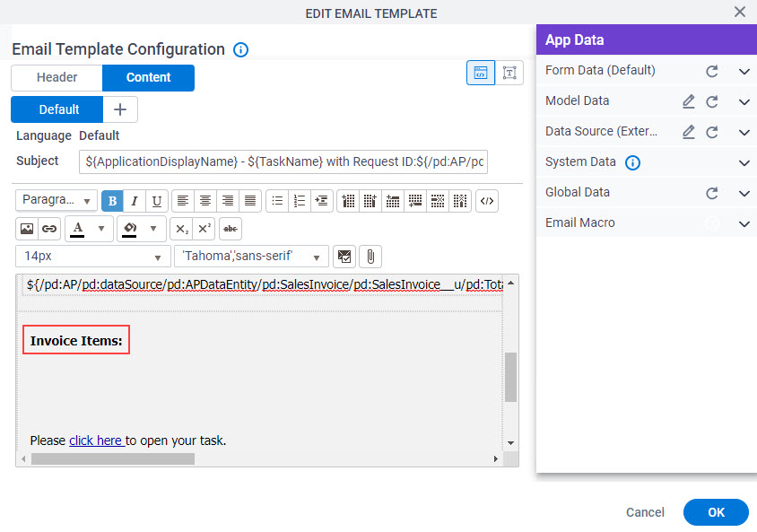Delete table row
Screen dimensions: 757x532
tap(438, 201)
